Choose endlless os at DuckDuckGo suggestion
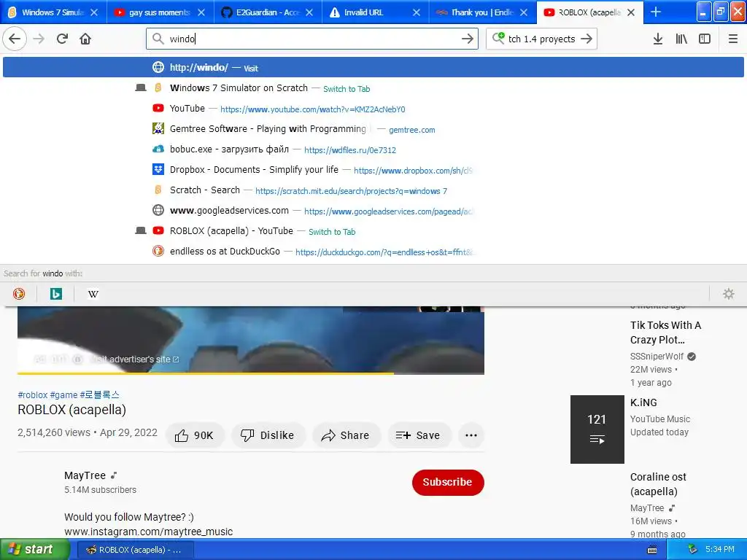Image resolution: width=747 pixels, height=560 pixels. tap(373, 252)
